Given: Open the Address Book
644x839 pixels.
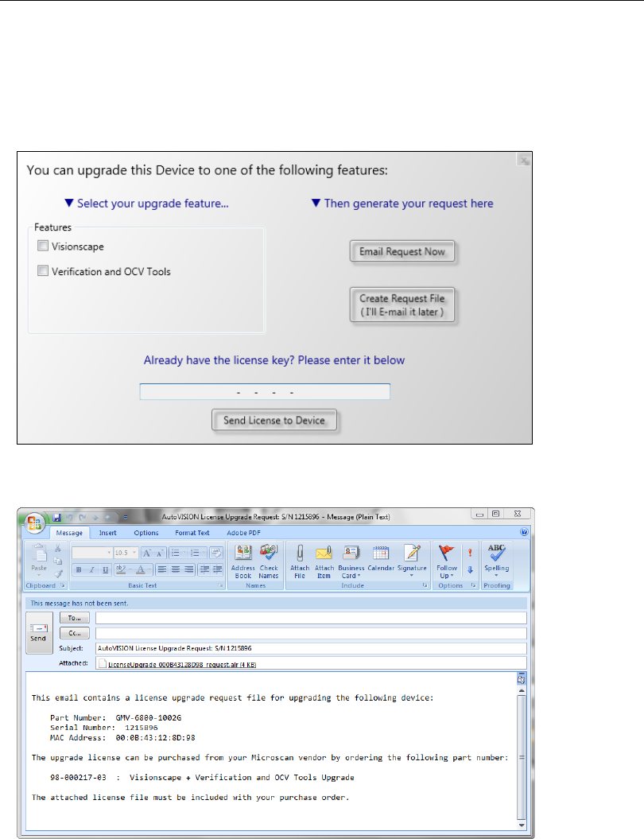Looking at the screenshot, I should point(242,561).
